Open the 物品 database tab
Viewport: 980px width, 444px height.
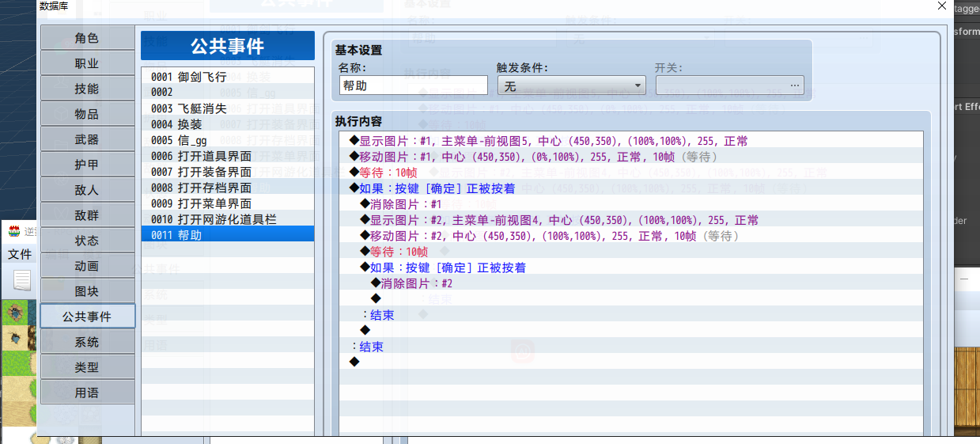(x=87, y=114)
